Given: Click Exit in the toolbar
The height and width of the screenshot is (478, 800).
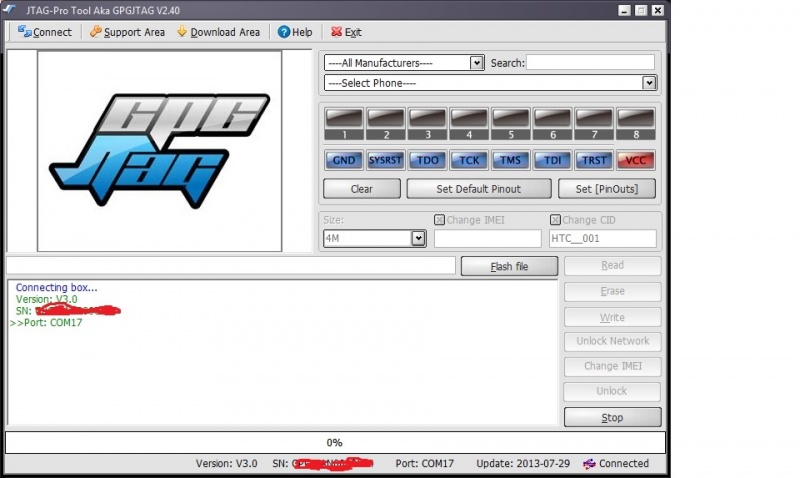Looking at the screenshot, I should 346,32.
